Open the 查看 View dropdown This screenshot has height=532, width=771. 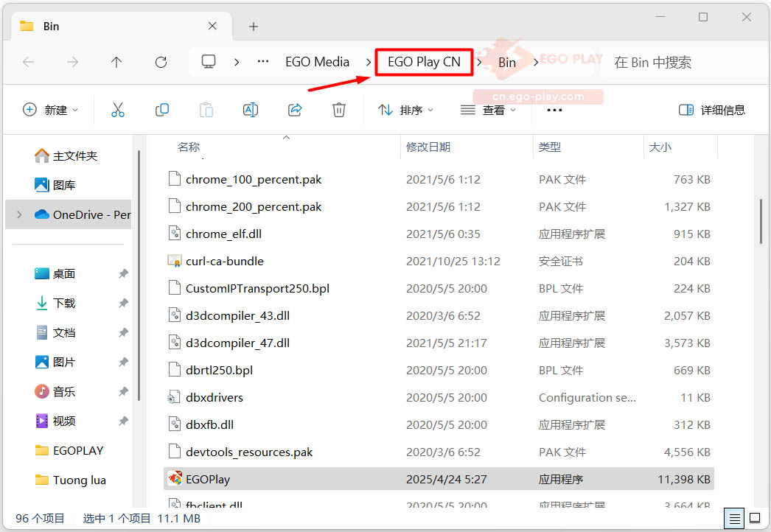tap(488, 110)
